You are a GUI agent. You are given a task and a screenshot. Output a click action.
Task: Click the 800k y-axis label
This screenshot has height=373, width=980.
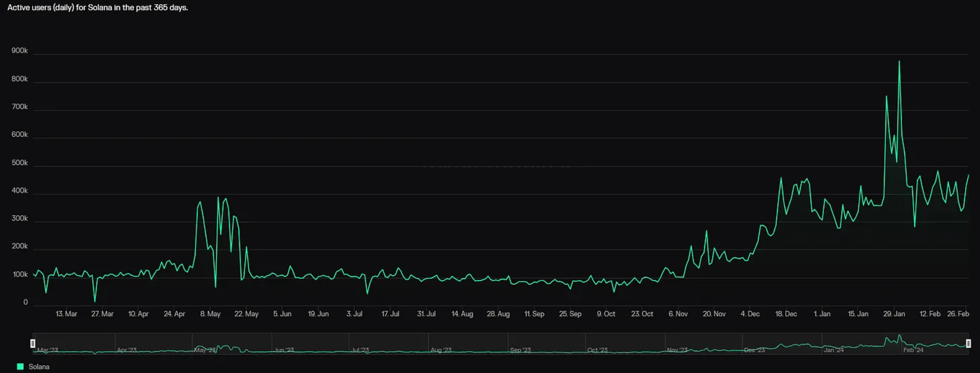20,79
